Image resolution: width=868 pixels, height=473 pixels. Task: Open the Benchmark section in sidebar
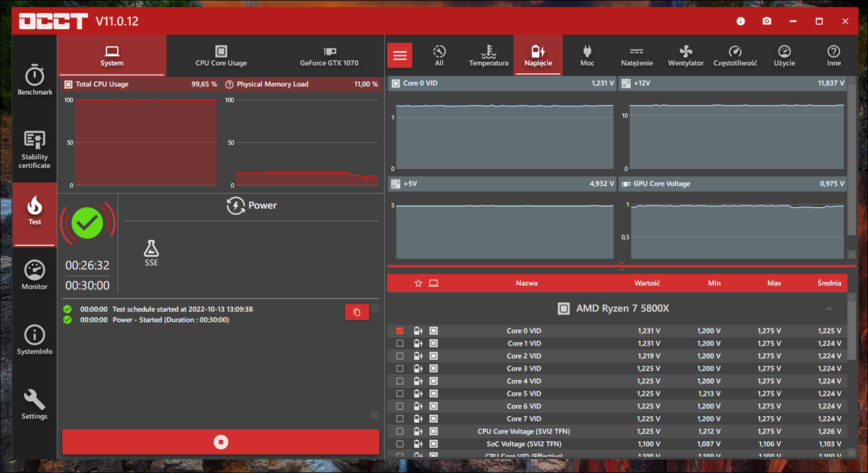coord(35,80)
